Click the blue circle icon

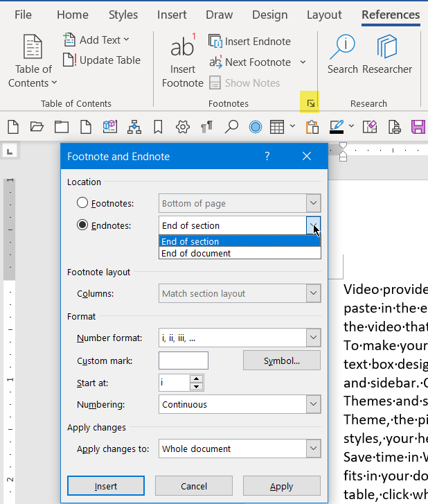coord(256,127)
